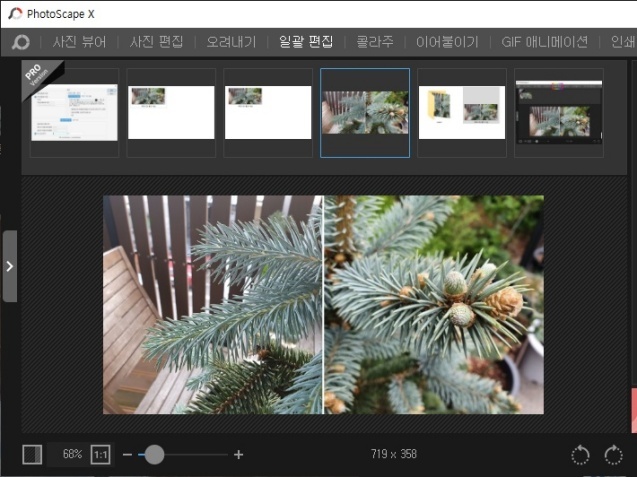The width and height of the screenshot is (637, 477).
Task: Go to the 이어붙이기 tab
Action: [x=447, y=41]
